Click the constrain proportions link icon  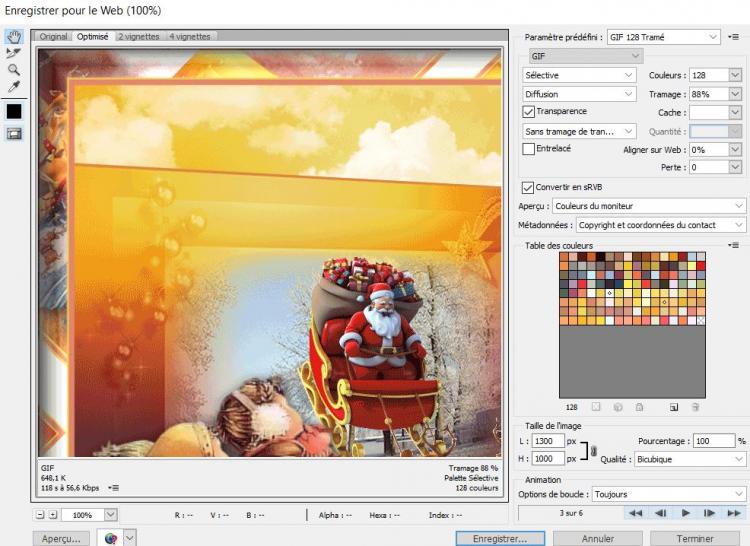pos(592,450)
